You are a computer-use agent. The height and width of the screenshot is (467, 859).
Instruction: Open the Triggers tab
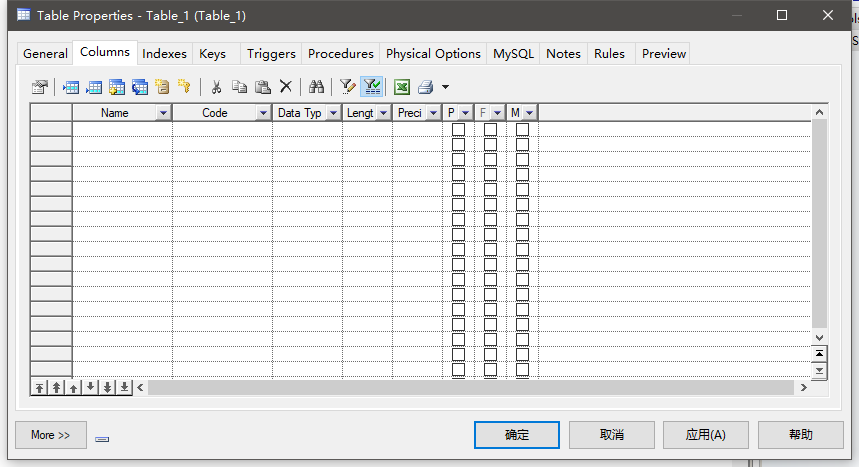pyautogui.click(x=271, y=54)
